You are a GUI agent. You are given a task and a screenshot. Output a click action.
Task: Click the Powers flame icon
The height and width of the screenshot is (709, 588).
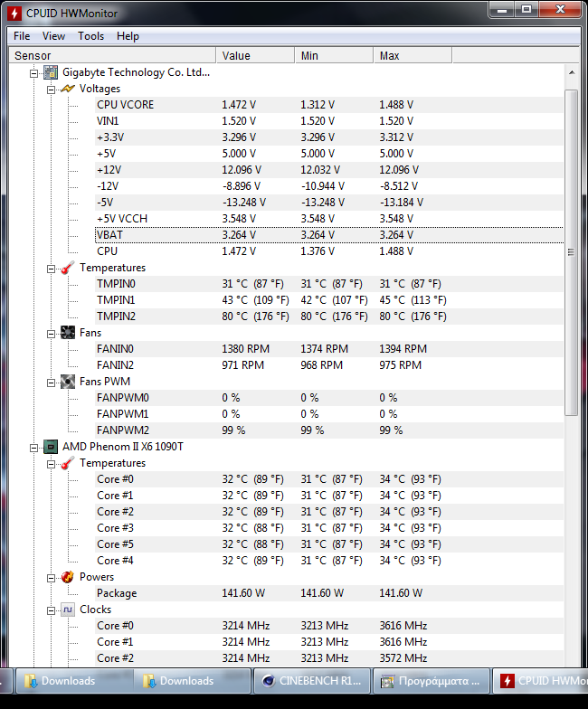coord(67,577)
